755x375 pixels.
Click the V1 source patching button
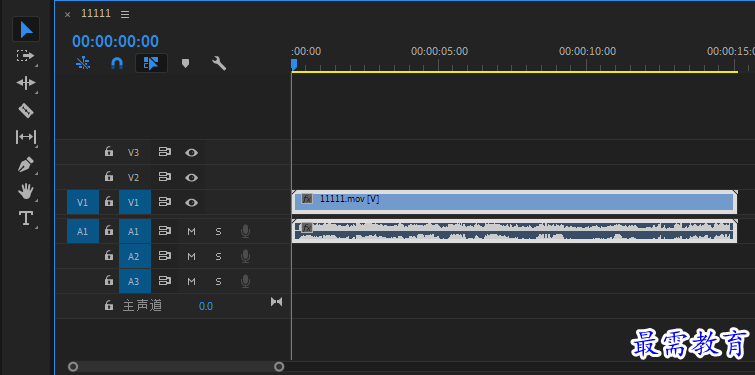tap(83, 202)
